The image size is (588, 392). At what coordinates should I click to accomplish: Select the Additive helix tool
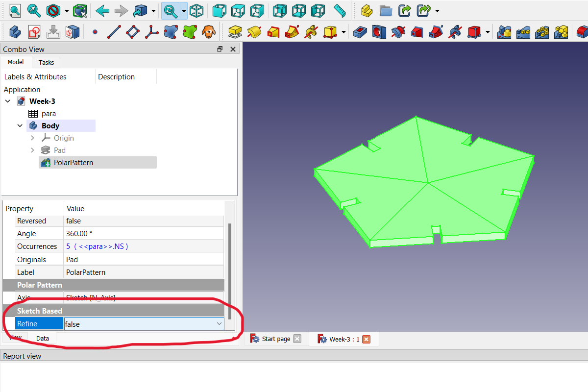coord(311,32)
